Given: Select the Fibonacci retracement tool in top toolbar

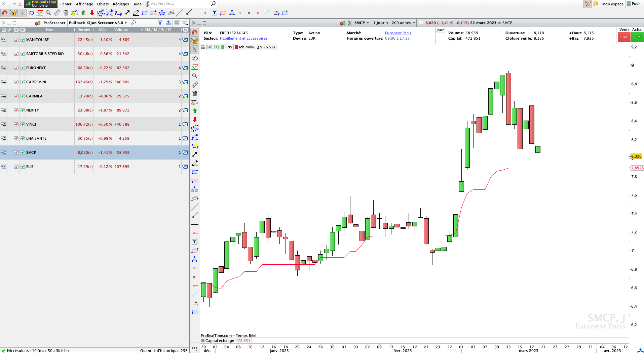Looking at the screenshot, I should click(x=118, y=13).
